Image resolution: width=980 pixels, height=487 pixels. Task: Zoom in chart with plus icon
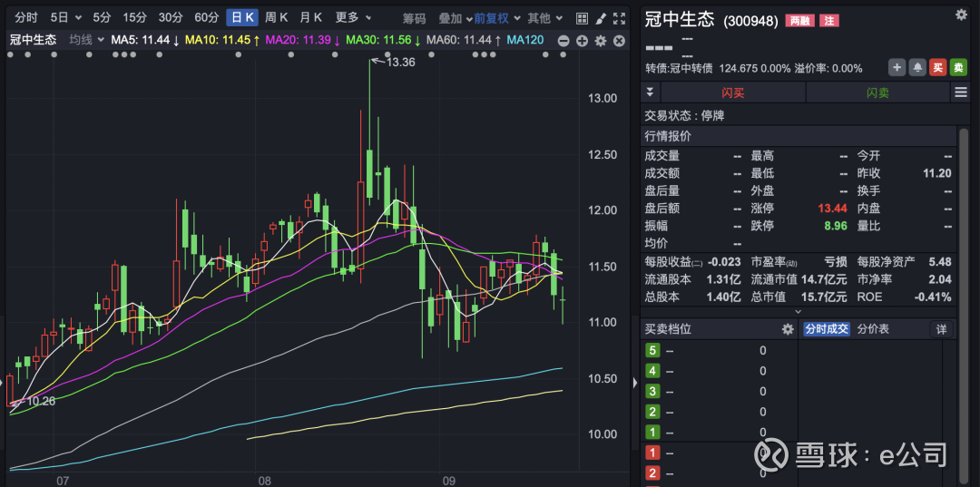point(582,41)
